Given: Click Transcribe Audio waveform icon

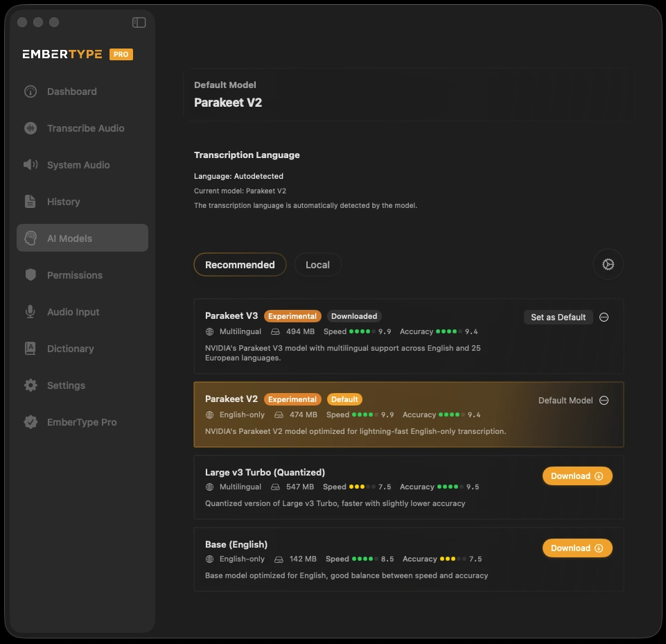Looking at the screenshot, I should pos(30,128).
